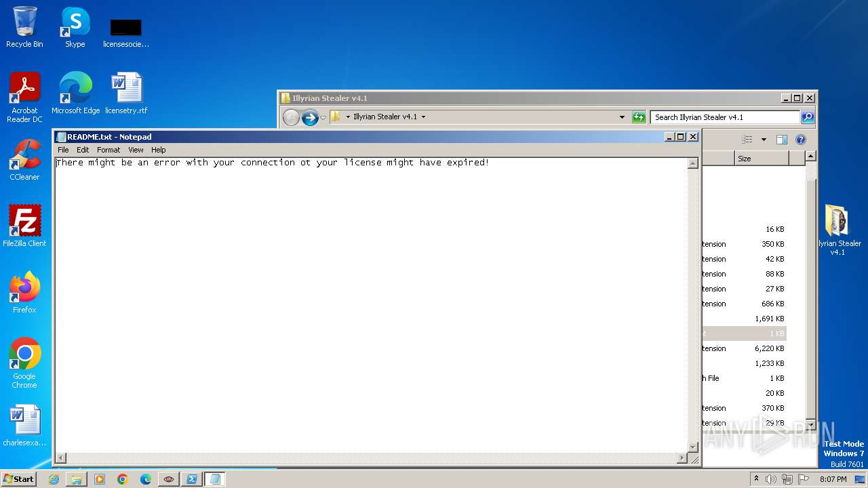The image size is (868, 488).
Task: Open Notepad Edit menu
Action: pos(83,150)
